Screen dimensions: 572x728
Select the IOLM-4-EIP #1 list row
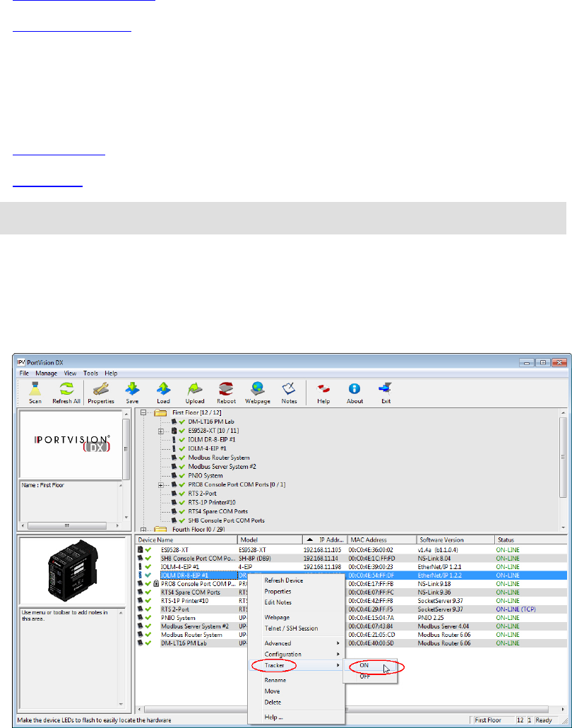coord(351,567)
